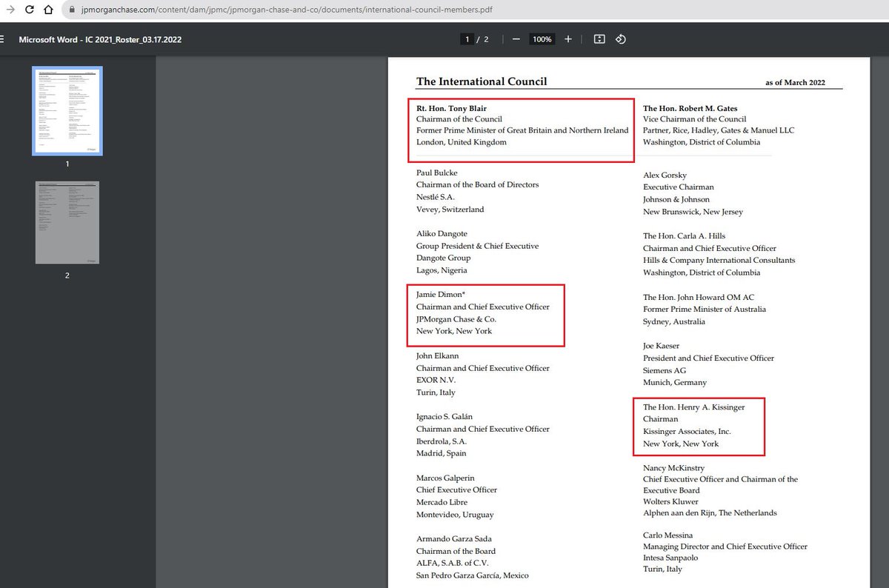This screenshot has width=889, height=588.
Task: Click the name Nancy McKinstry
Action: point(673,468)
